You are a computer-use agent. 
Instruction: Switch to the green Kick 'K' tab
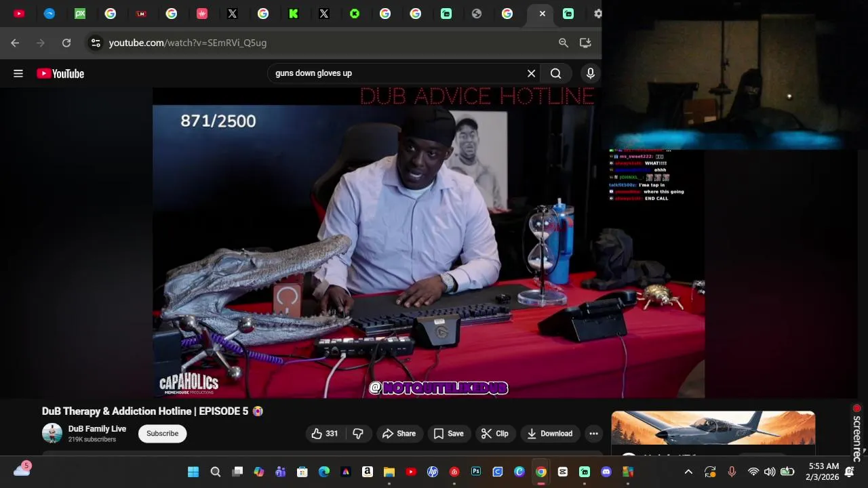tap(294, 14)
